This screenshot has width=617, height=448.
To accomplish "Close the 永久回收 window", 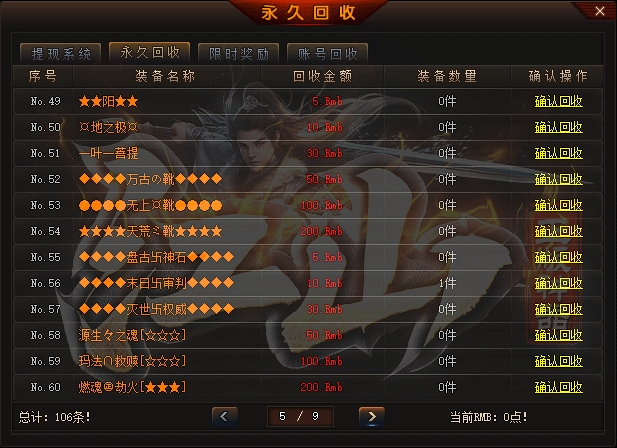I will (x=599, y=11).
